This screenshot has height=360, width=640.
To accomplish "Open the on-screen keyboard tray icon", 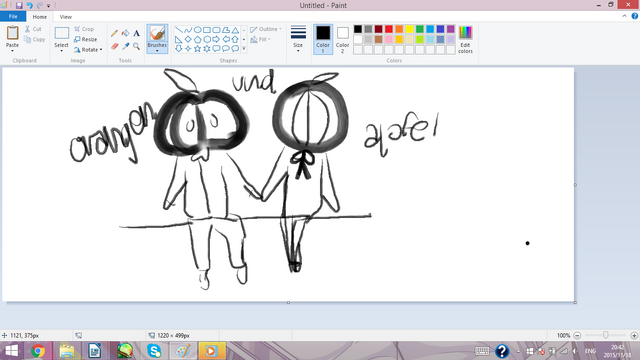I will click(x=482, y=351).
